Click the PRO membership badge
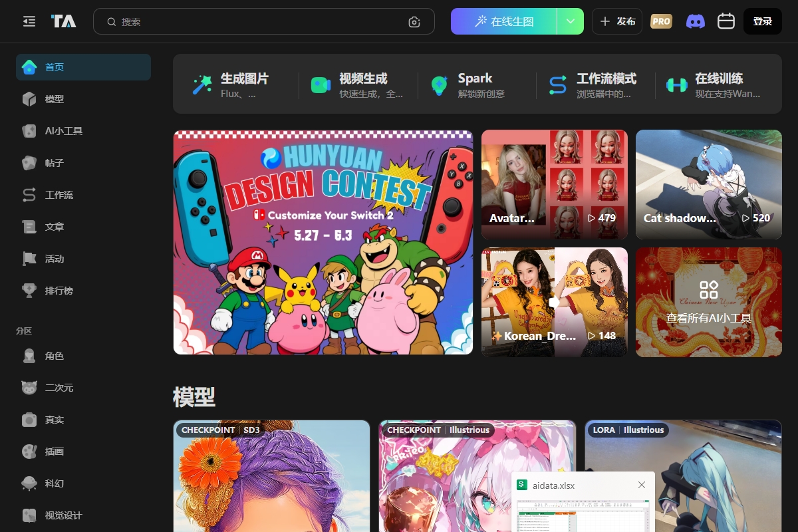The image size is (798, 532). coord(661,21)
